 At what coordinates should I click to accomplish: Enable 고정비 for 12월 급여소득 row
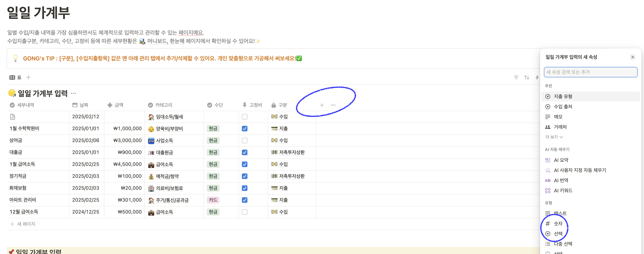tap(244, 212)
